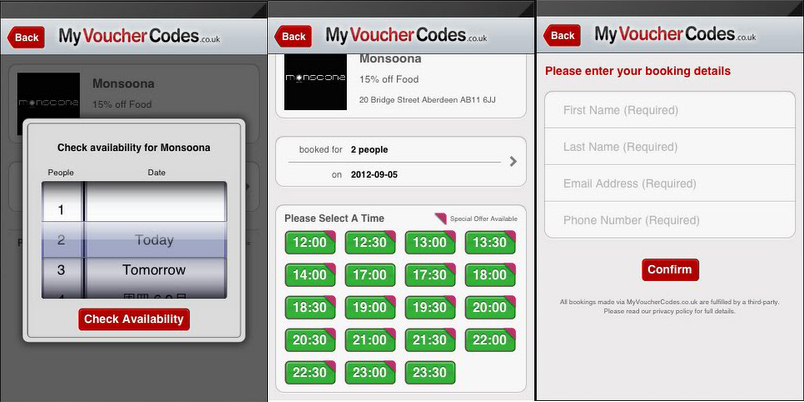The width and height of the screenshot is (804, 402).
Task: Focus the Last Name field
Action: [x=670, y=147]
